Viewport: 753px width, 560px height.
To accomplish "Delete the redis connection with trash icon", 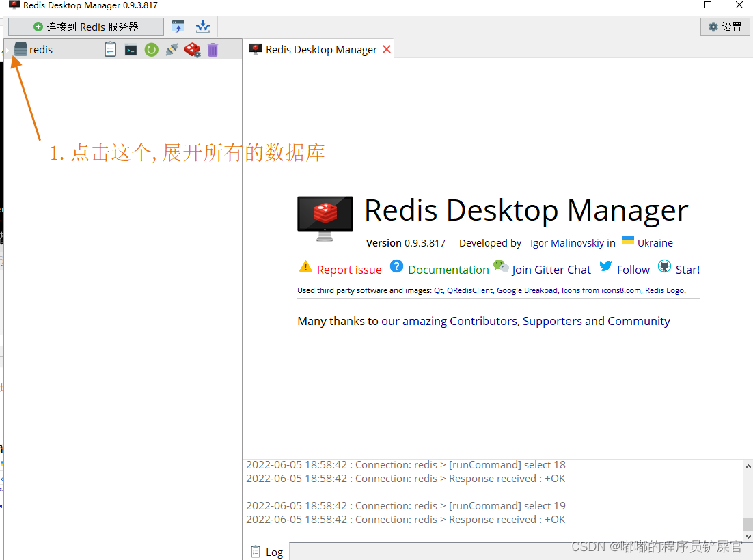I will point(213,49).
